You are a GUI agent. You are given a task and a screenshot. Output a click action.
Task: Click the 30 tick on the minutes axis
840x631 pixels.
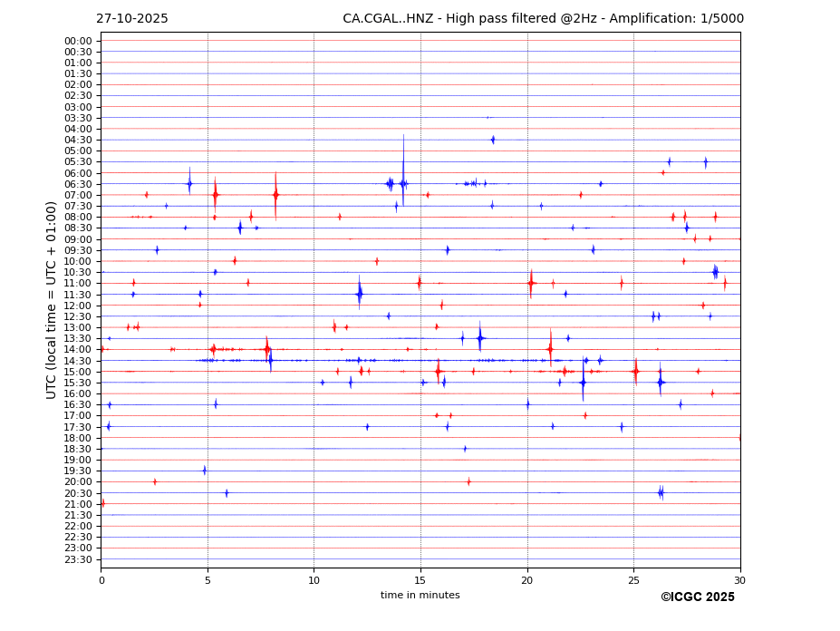click(739, 580)
